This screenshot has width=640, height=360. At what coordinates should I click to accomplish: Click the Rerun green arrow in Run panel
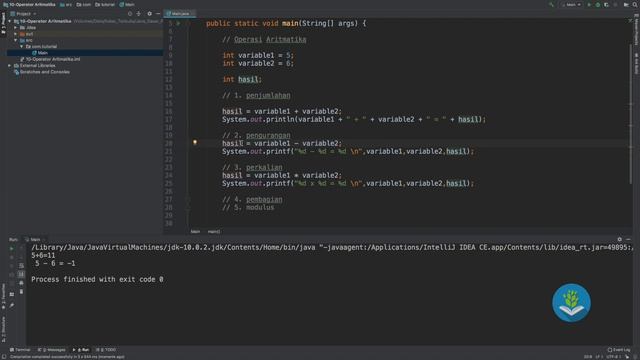point(11,248)
